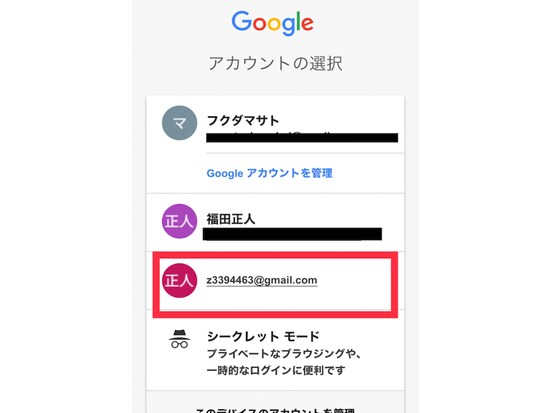
Task: Click the 一時的なログインに便利です description line
Action: [x=276, y=370]
